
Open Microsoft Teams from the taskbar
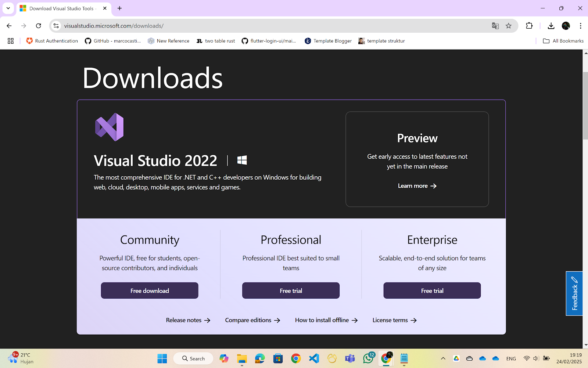tap(350, 358)
